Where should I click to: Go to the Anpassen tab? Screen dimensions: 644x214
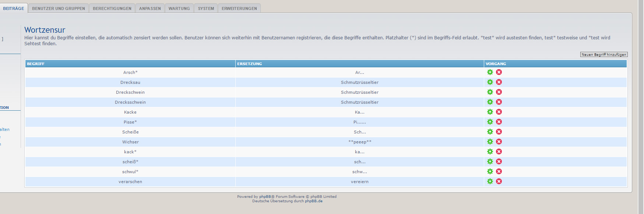point(150,8)
